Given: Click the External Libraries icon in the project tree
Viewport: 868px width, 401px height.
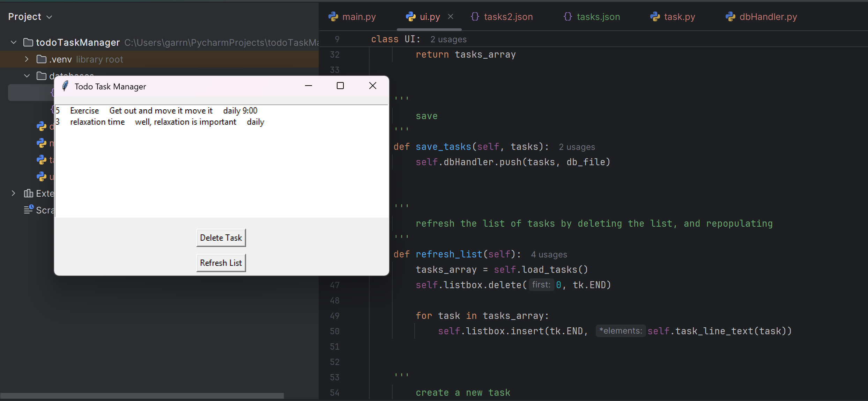Looking at the screenshot, I should point(29,193).
